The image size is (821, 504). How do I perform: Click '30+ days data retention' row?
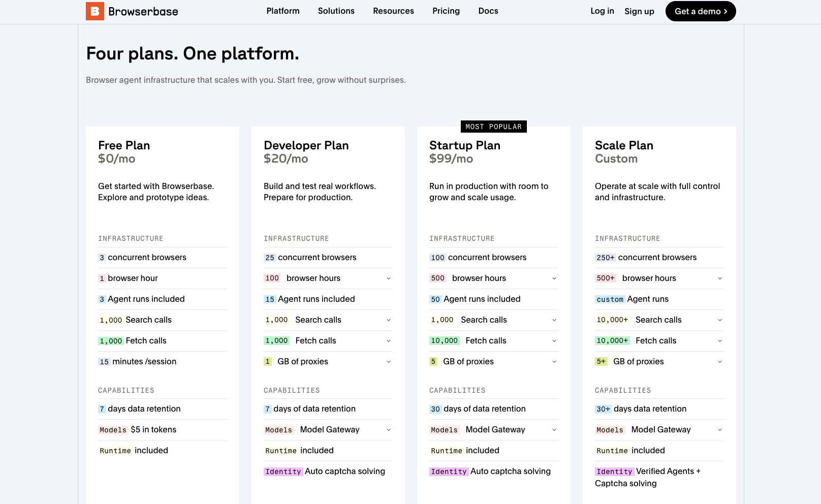point(659,409)
